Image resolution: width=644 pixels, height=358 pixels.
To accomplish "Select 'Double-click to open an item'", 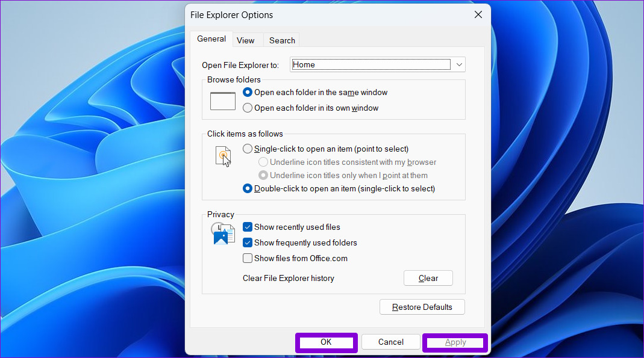I will [x=247, y=188].
